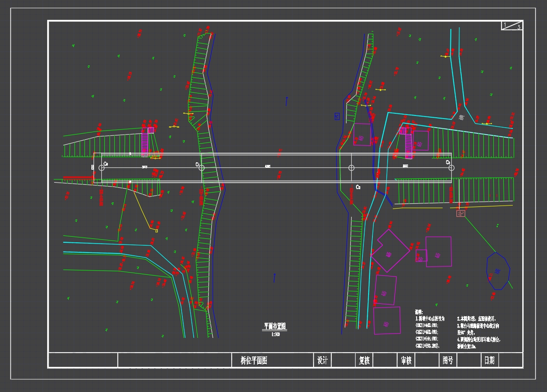Click the 1:500 scale label
The width and height of the screenshot is (547, 392).
click(275, 334)
